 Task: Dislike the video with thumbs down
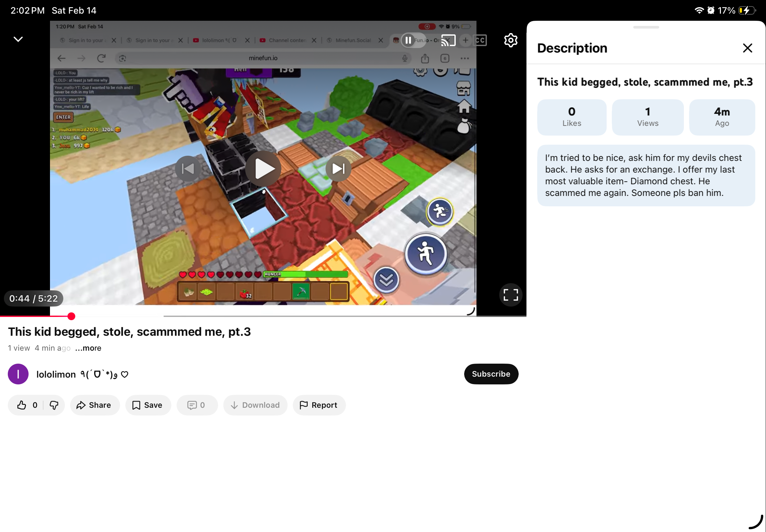tap(54, 405)
